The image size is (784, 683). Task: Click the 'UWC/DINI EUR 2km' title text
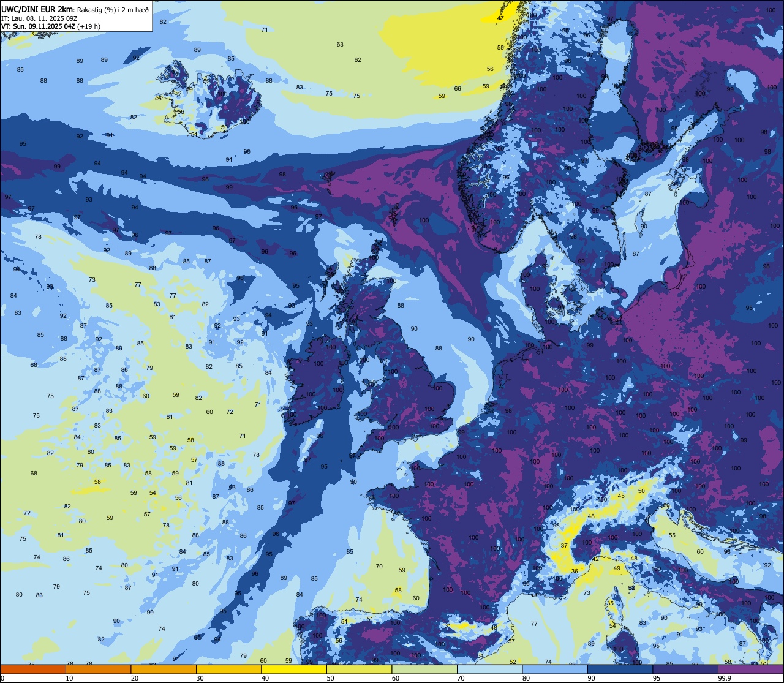pyautogui.click(x=38, y=9)
